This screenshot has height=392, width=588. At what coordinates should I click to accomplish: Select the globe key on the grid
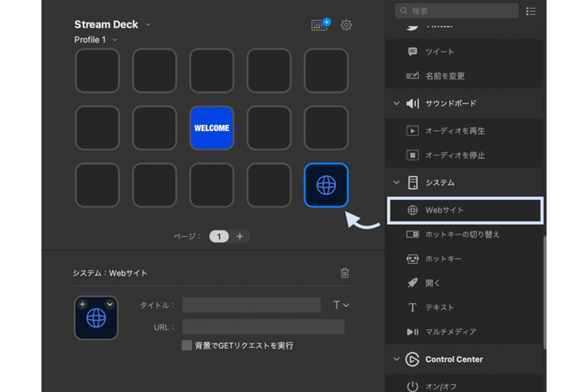coord(326,185)
